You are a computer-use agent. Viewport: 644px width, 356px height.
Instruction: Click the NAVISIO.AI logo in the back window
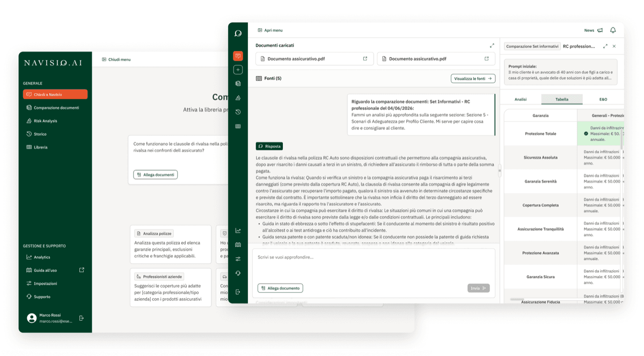[x=53, y=63]
